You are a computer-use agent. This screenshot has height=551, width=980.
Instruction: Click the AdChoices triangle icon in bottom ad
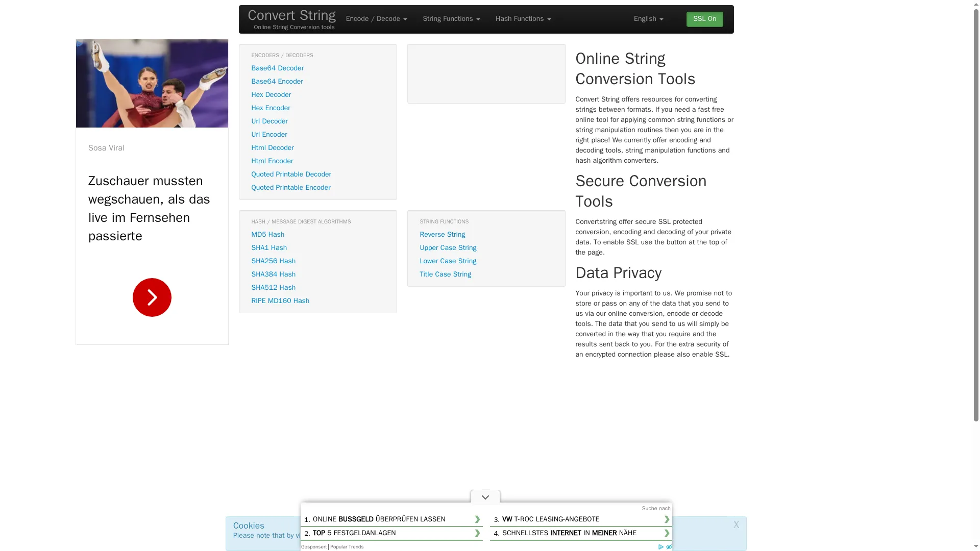click(x=661, y=547)
